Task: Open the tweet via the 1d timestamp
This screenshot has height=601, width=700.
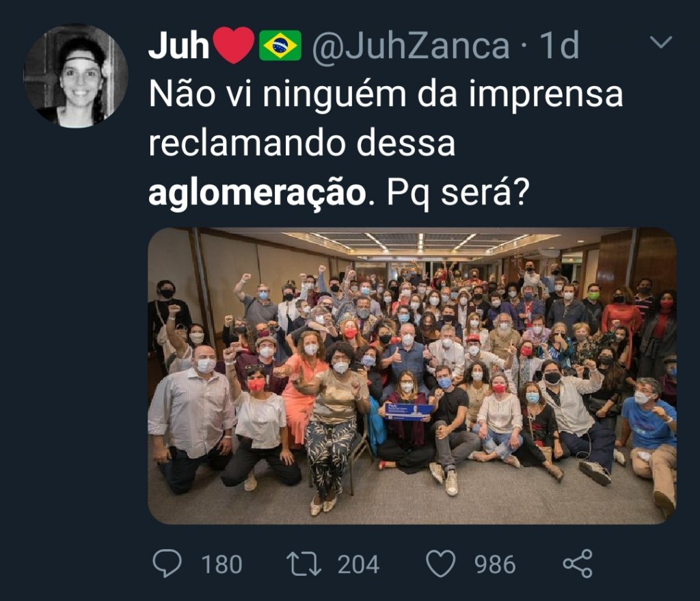Action: 559,46
